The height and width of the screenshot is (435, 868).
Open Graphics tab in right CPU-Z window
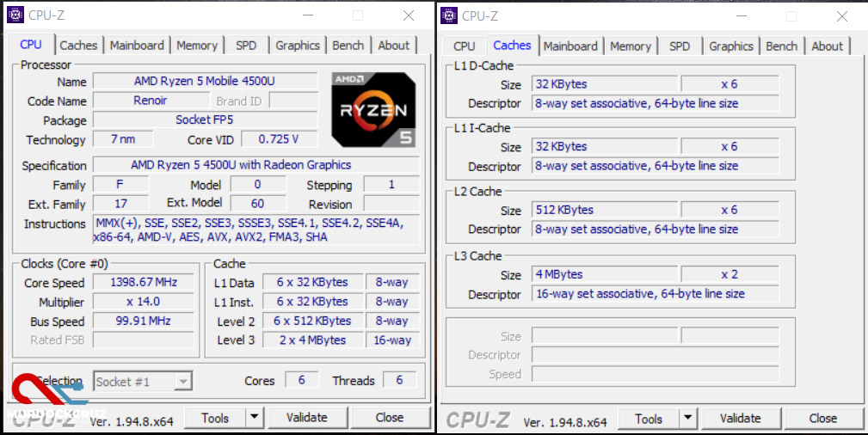click(x=731, y=46)
